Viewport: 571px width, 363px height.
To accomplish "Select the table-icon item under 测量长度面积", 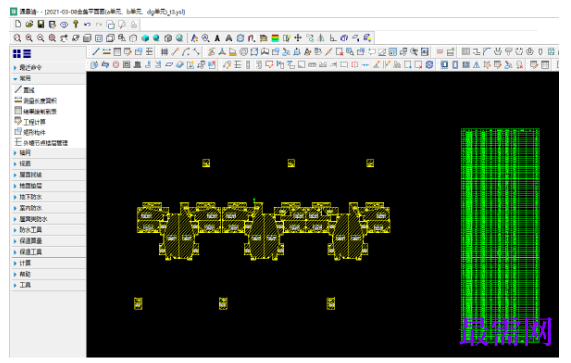I will pos(36,111).
